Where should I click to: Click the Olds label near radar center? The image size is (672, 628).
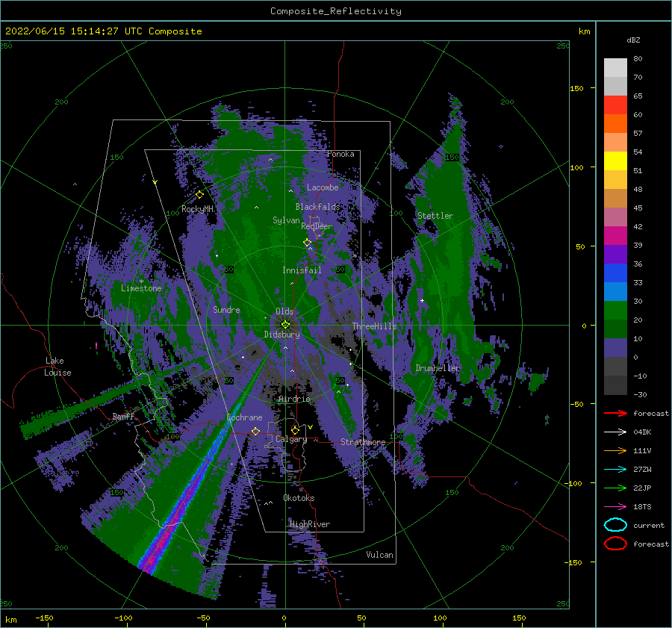(284, 311)
